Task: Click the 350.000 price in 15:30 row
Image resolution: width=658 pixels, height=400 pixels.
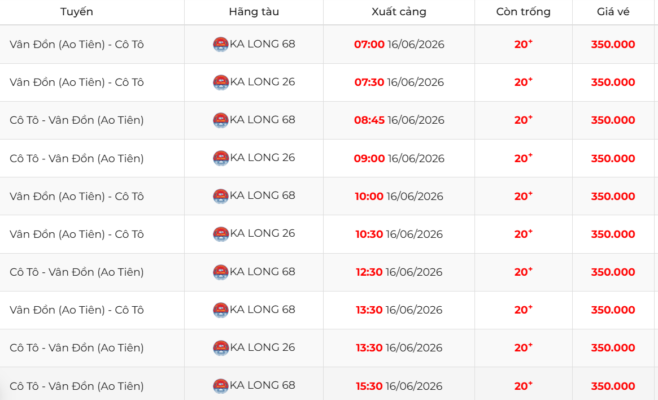Action: pos(613,386)
